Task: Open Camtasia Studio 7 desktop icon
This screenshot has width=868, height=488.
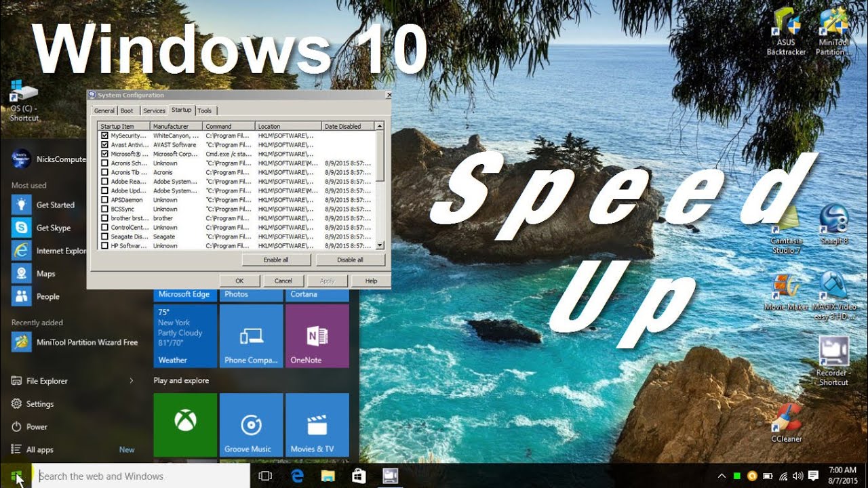Action: 786,230
